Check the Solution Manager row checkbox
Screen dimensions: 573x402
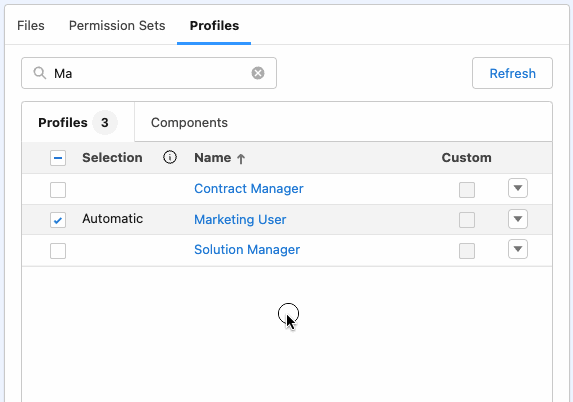pos(58,251)
